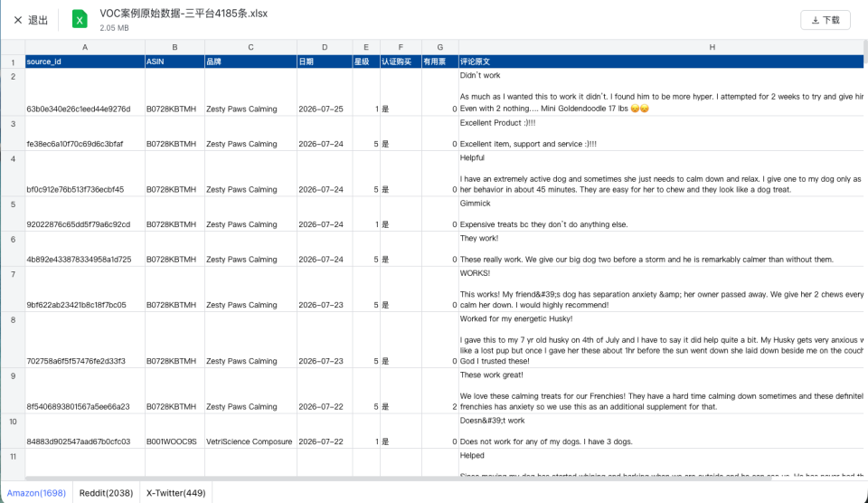Open the Amazon(1698) sheet tab
This screenshot has width=868, height=503.
pyautogui.click(x=36, y=492)
